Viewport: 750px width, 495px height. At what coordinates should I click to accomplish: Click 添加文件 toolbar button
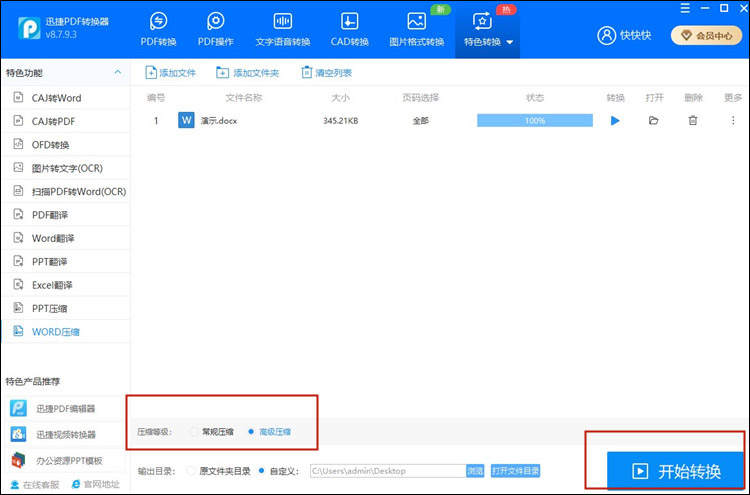170,73
